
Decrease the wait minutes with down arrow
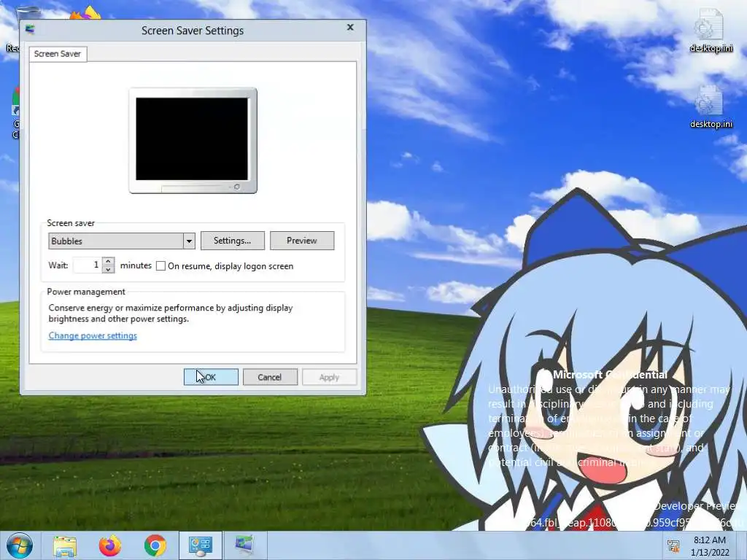(108, 270)
